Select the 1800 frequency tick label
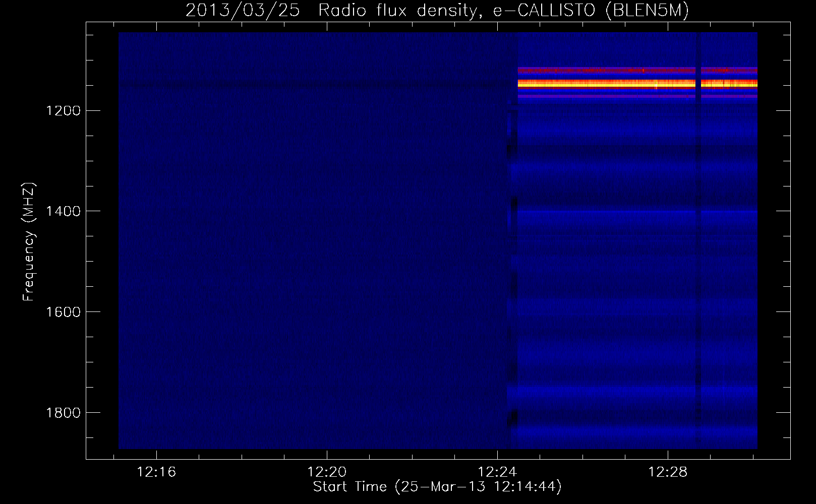This screenshot has height=504, width=816. click(x=63, y=413)
